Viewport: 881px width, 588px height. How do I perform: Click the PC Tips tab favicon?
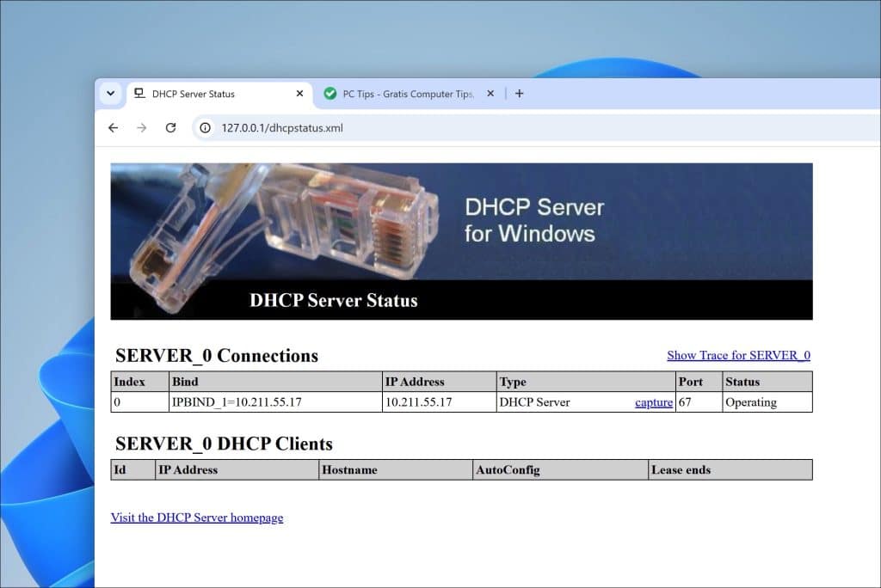point(330,94)
